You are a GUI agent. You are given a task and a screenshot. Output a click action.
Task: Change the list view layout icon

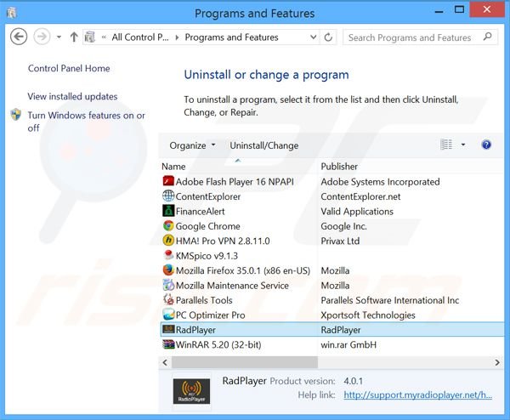tap(446, 145)
